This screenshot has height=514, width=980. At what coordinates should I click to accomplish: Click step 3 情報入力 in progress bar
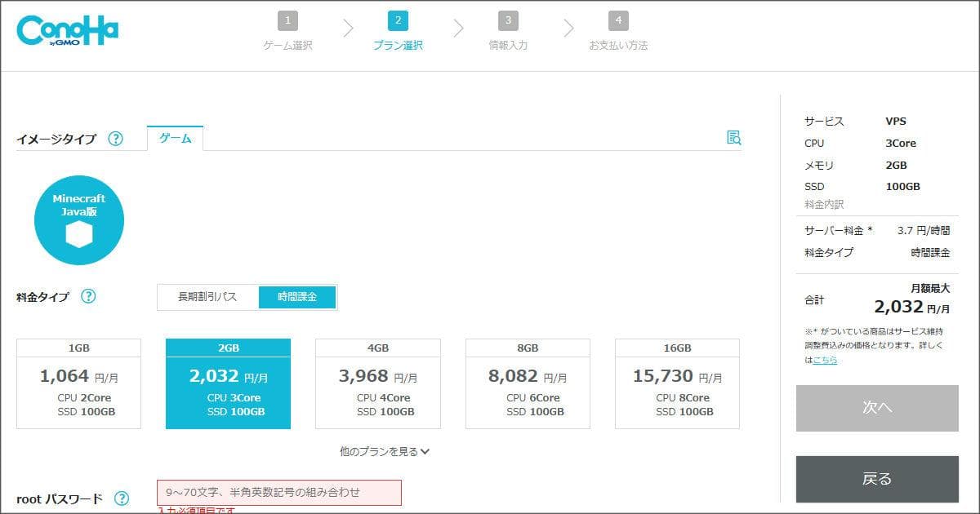click(508, 33)
